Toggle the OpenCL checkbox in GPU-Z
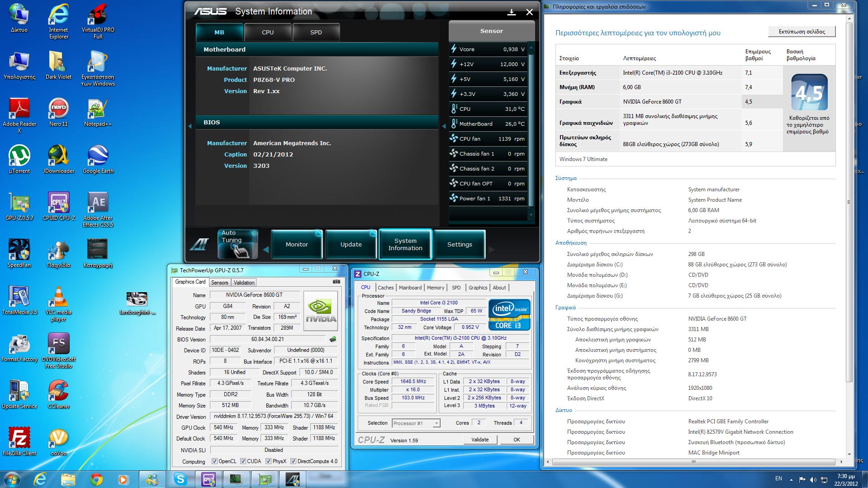 tap(214, 461)
